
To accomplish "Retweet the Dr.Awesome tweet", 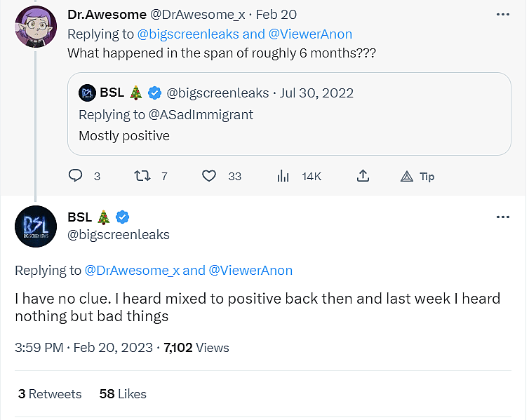I will (142, 176).
